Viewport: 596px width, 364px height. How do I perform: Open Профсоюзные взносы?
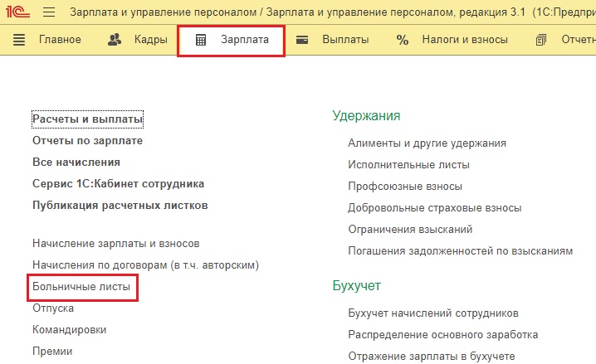405,187
